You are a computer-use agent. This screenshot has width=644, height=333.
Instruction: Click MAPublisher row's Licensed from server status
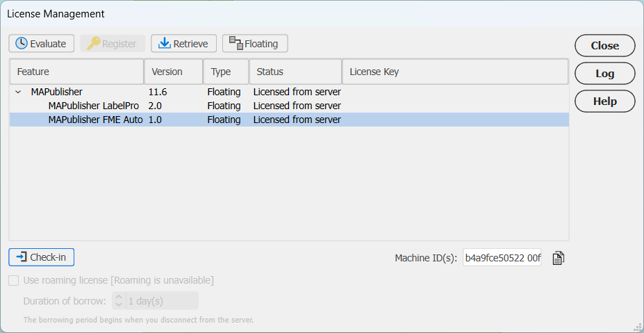coord(297,92)
